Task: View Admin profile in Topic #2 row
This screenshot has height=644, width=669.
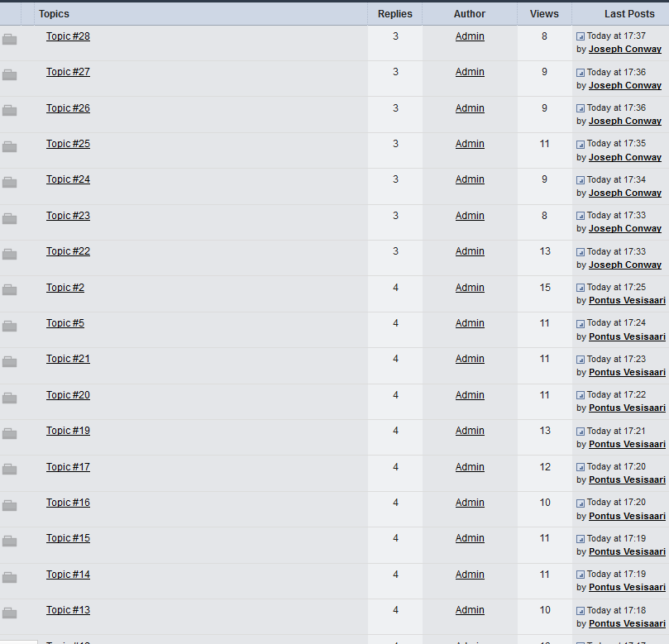Action: point(470,288)
